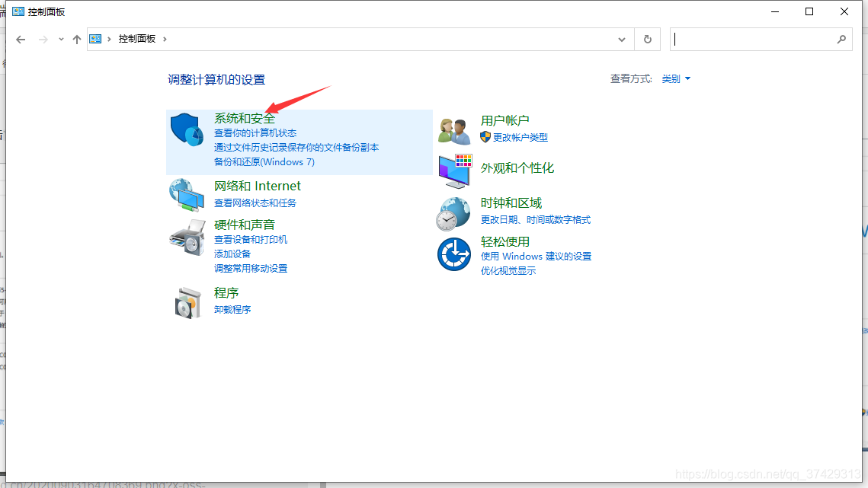Expand chevron before 控制面板 in address bar
868x488 pixels.
click(x=110, y=39)
